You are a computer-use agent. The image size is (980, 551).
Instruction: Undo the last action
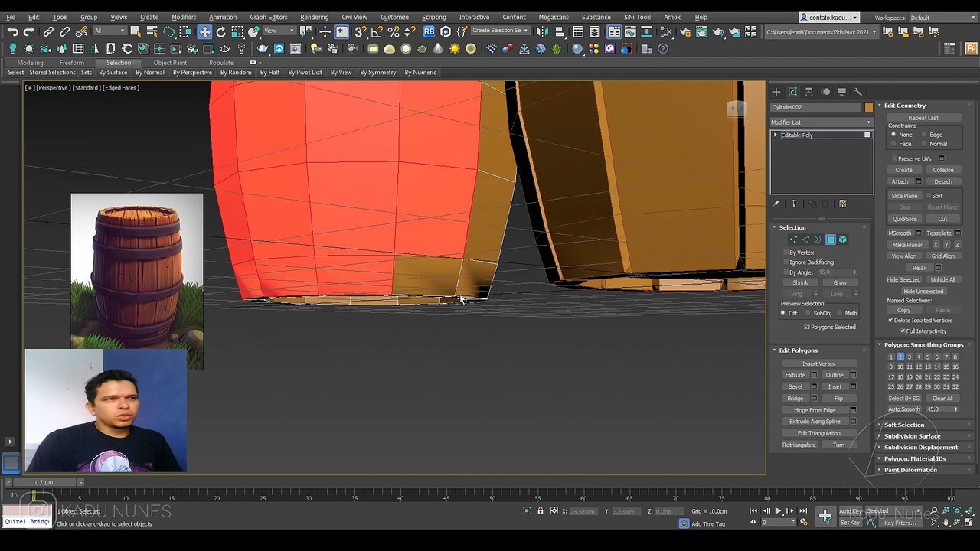(12, 31)
